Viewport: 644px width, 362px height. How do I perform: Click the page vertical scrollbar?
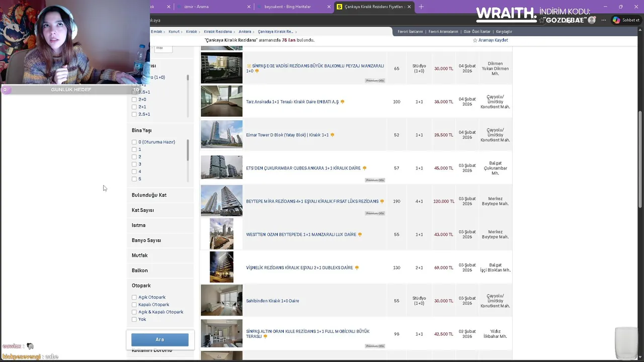pyautogui.click(x=640, y=158)
